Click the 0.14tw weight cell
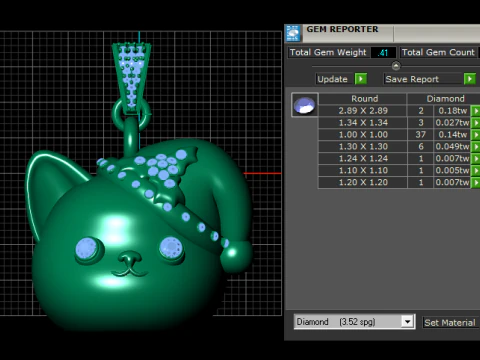This screenshot has height=360, width=480. point(452,135)
